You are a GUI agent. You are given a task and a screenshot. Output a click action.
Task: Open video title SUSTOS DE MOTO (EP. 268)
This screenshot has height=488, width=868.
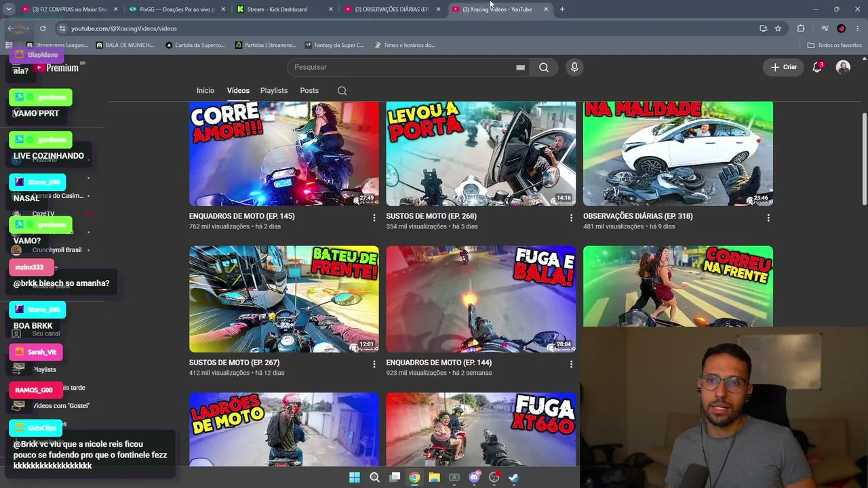[x=431, y=216]
